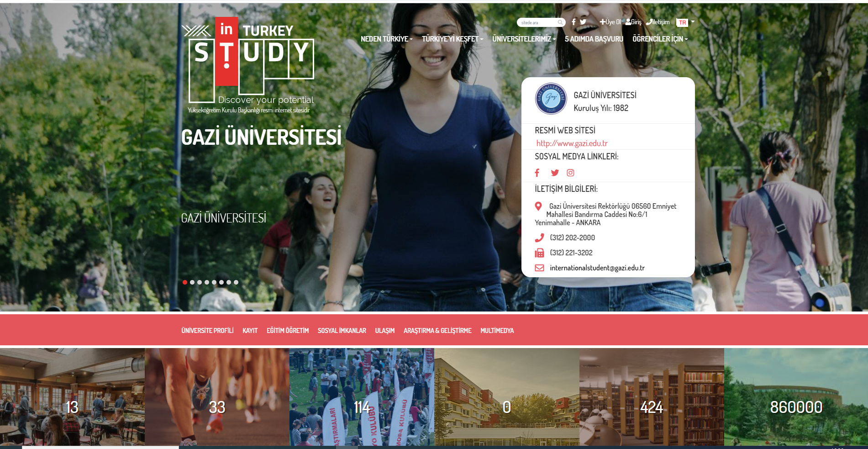Click the Giriş login link
The height and width of the screenshot is (449, 868).
(633, 22)
